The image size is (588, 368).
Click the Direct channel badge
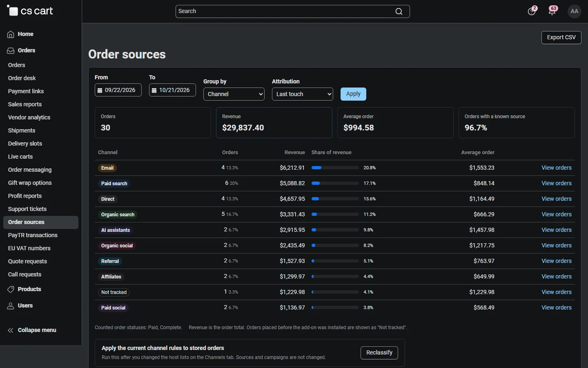pyautogui.click(x=108, y=199)
